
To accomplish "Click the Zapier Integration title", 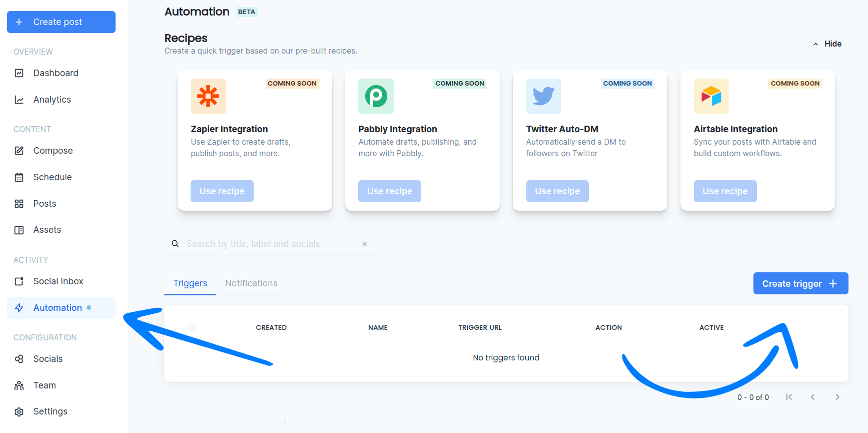I will (229, 129).
